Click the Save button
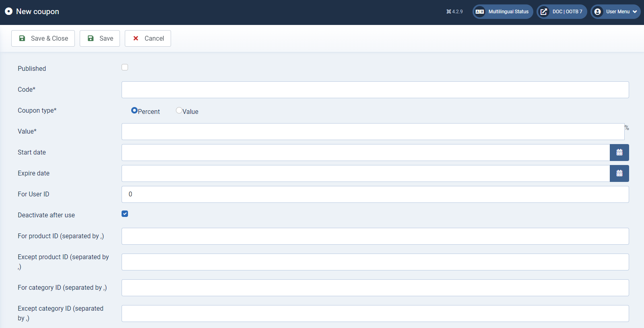Viewport: 644px width, 328px height. (x=100, y=39)
